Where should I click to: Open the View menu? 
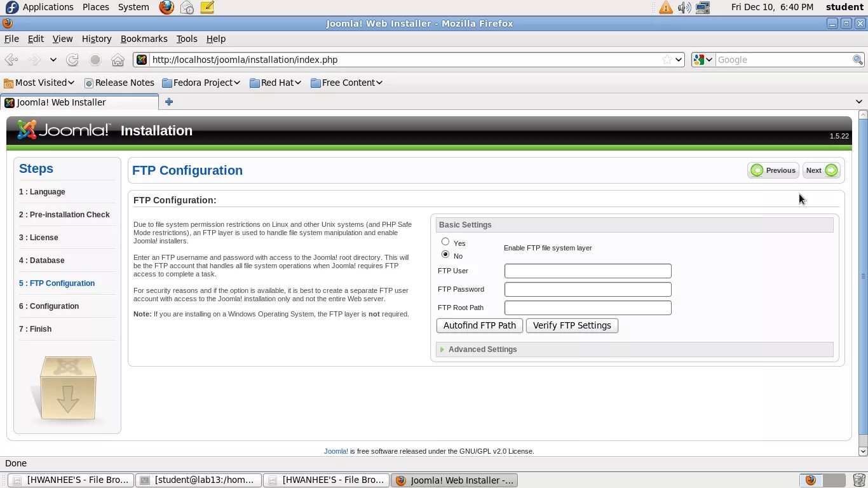62,39
